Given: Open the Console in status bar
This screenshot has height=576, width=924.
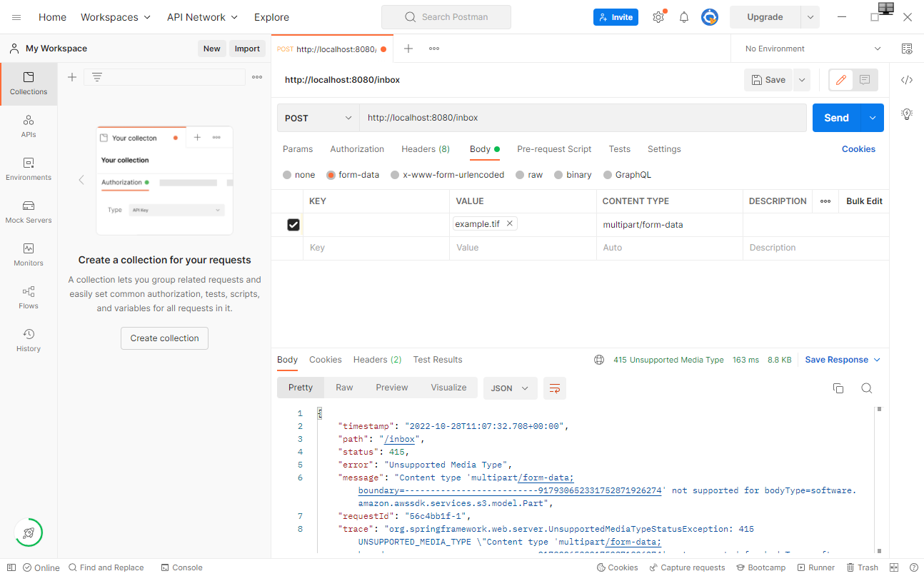Looking at the screenshot, I should tap(182, 567).
